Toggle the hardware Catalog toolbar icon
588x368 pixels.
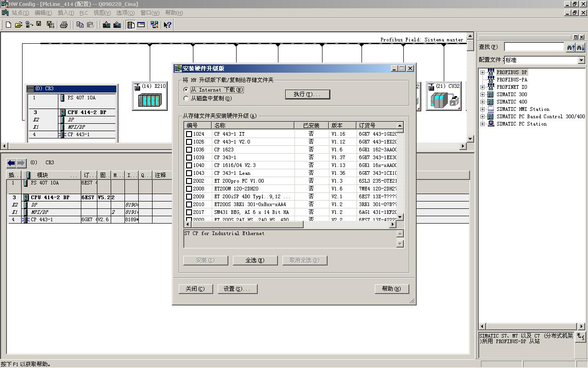[x=131, y=25]
